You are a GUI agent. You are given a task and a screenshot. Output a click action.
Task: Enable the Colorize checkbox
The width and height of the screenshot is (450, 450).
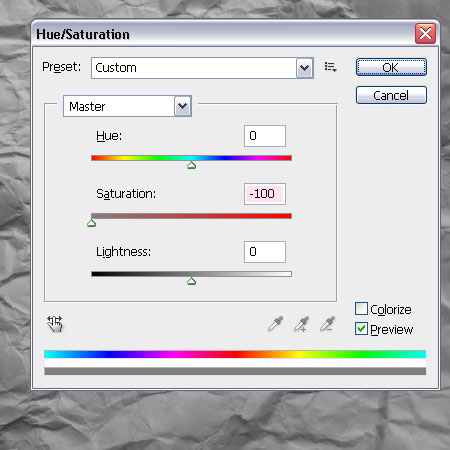click(361, 309)
